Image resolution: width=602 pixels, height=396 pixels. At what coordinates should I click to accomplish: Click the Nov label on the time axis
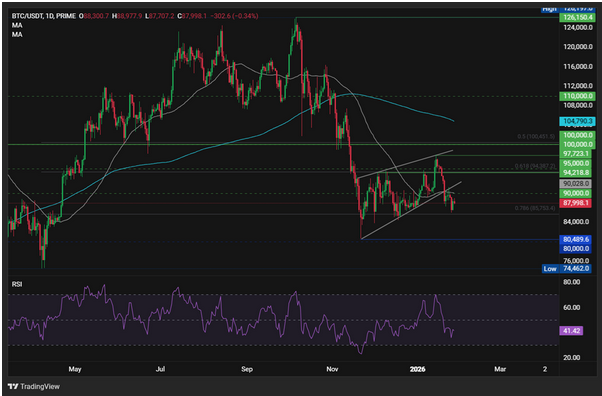[332, 369]
